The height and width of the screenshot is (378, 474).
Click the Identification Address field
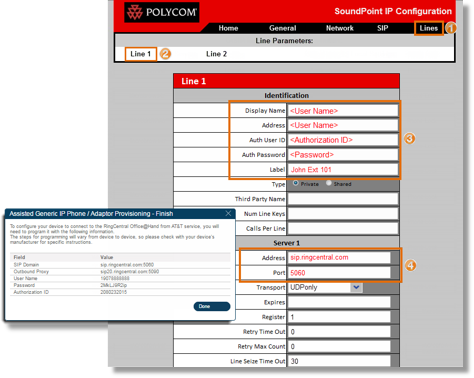pos(343,125)
